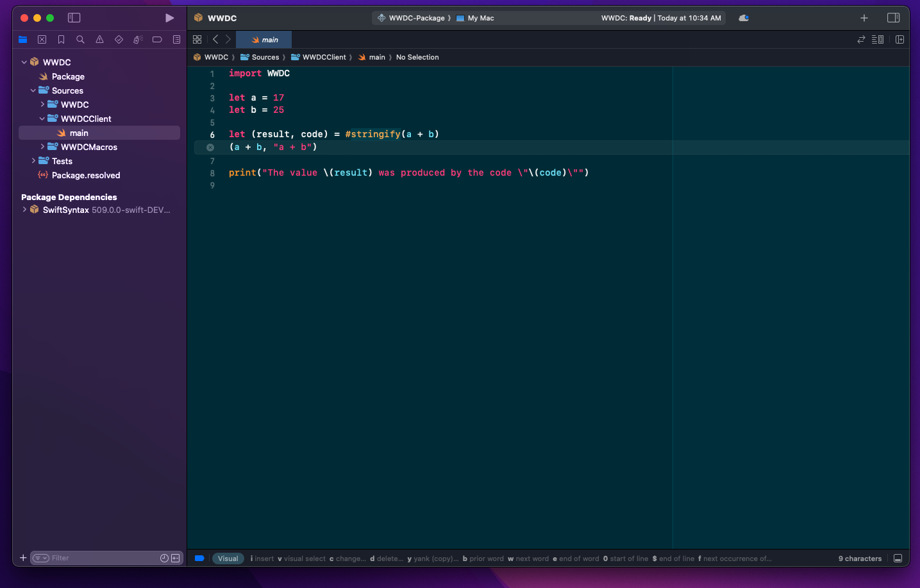
Task: Run the scheme with Play button
Action: [x=169, y=18]
